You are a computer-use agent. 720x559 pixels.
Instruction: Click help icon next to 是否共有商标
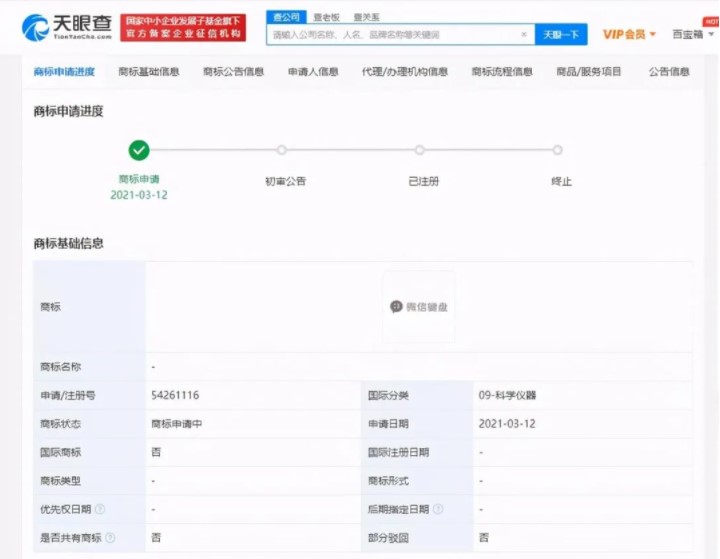[111, 537]
